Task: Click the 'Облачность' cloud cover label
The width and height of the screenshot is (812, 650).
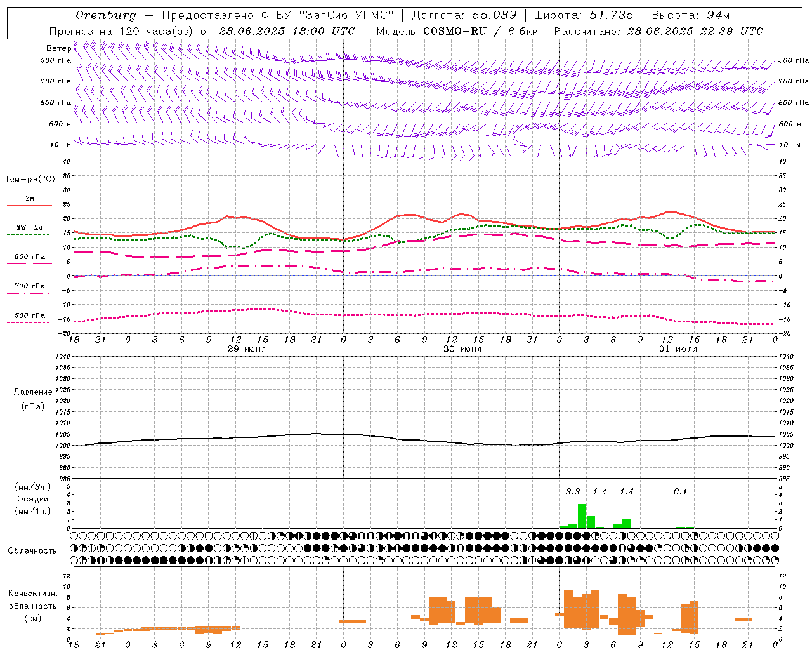Action: point(32,550)
